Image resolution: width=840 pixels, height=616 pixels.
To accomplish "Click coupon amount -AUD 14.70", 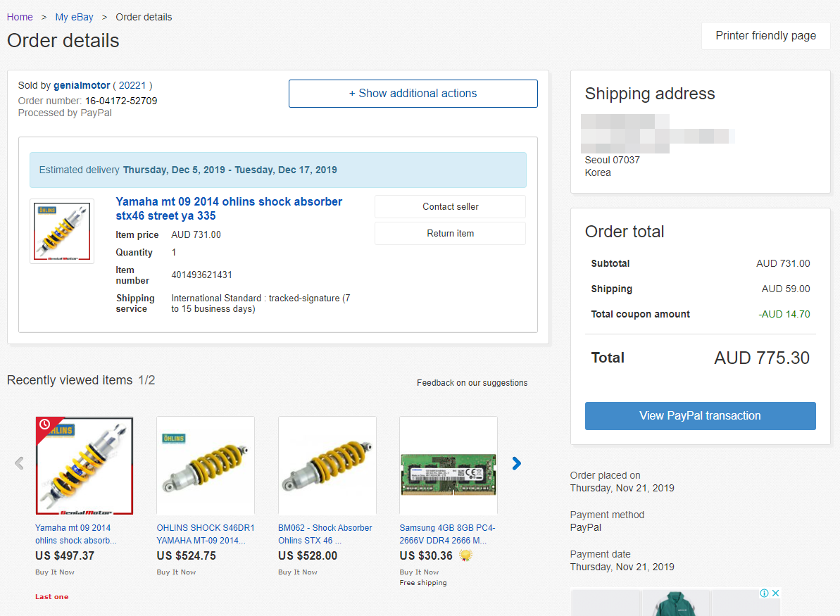I will [784, 315].
